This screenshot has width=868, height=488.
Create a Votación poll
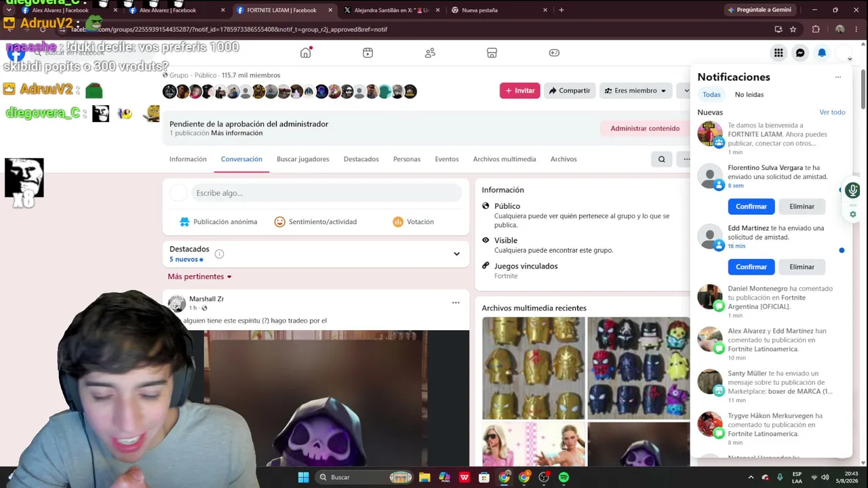click(413, 222)
